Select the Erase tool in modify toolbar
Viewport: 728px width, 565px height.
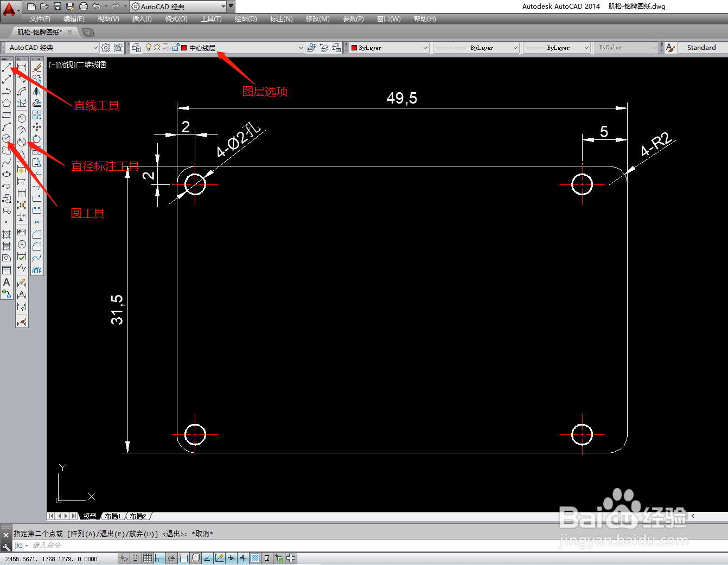pos(37,67)
